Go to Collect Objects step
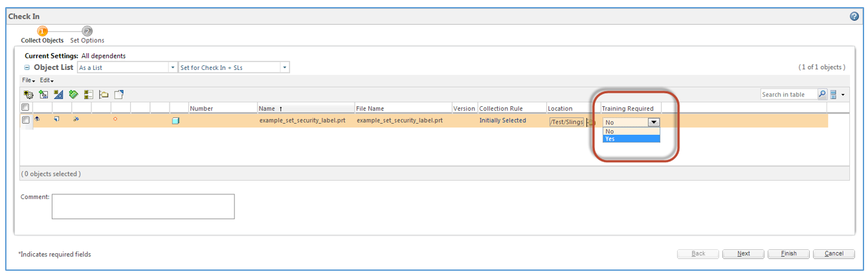This screenshot has height=274, width=868. pos(42,36)
